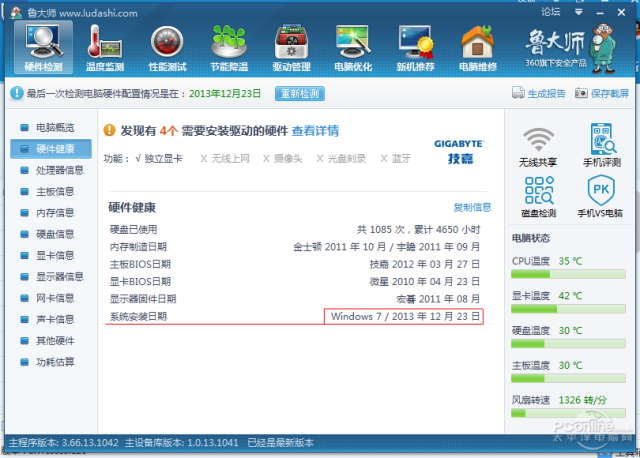The image size is (640, 458).
Task: Open the title bar dropdown menu arrow
Action: click(578, 12)
